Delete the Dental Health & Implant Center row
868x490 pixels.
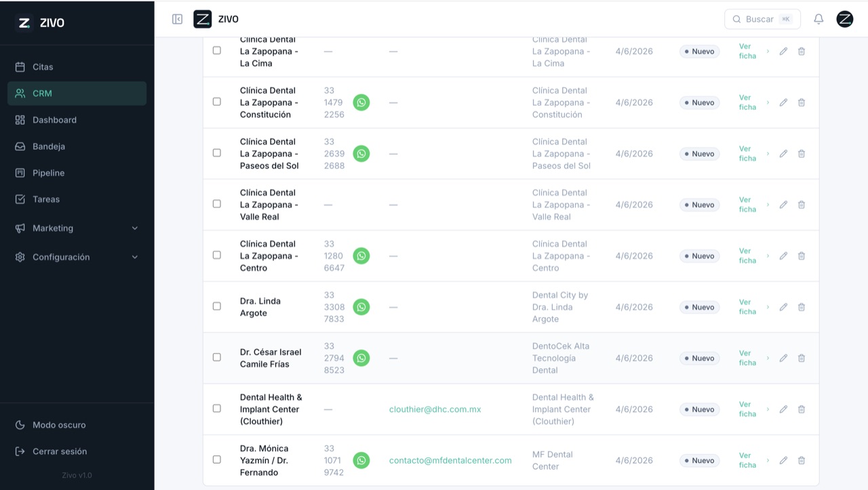(x=802, y=409)
